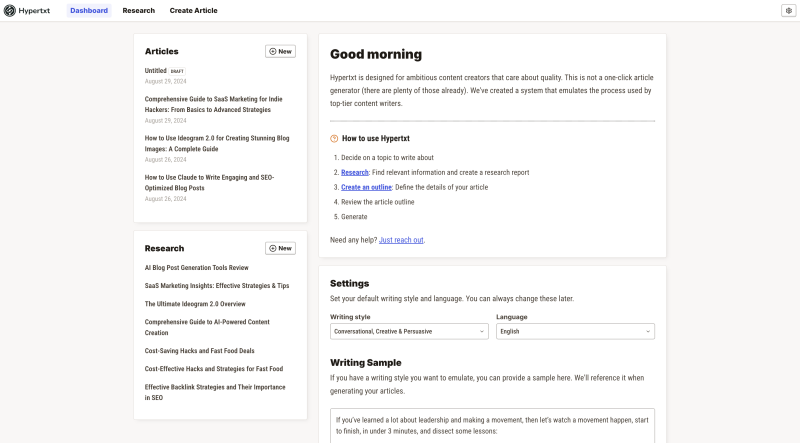
Task: Open Effective Backlink Strategies research item
Action: [215, 392]
